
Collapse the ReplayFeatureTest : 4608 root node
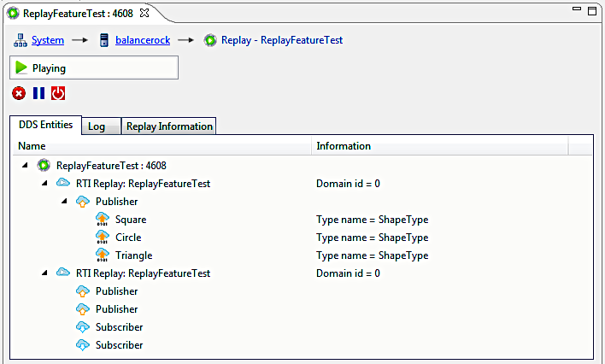(x=25, y=165)
